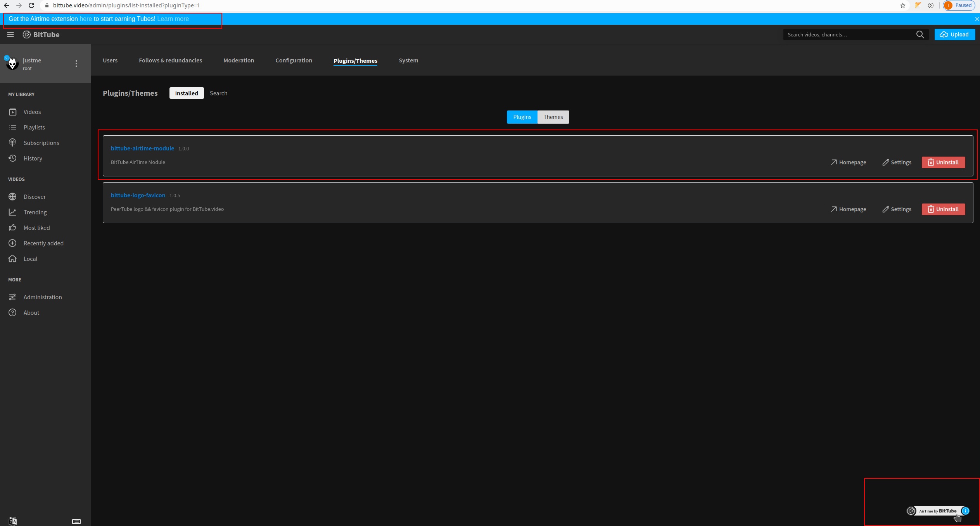This screenshot has height=526, width=980.
Task: Select the Plugins toggle button
Action: point(522,117)
